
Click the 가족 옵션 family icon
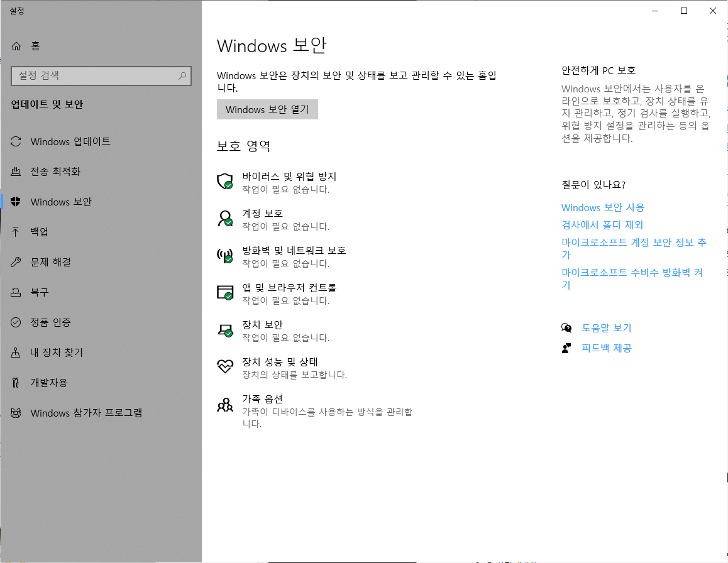point(225,405)
